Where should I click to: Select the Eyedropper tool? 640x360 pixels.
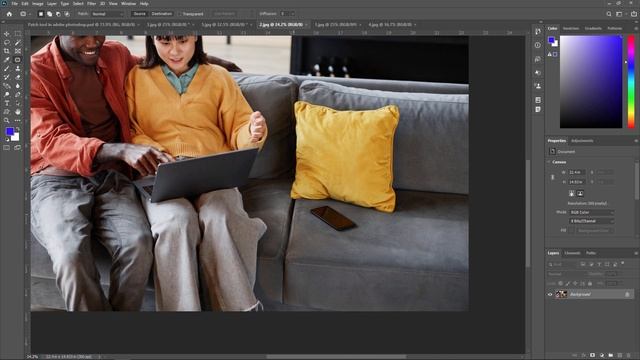(7, 60)
